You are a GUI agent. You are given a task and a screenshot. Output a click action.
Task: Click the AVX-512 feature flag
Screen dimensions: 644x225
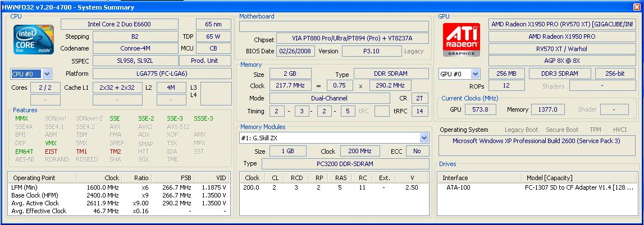pos(179,127)
